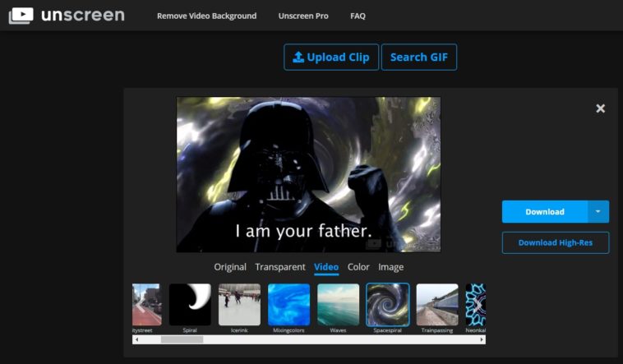Open the Unscreen Pro page
The width and height of the screenshot is (623, 364).
pyautogui.click(x=303, y=16)
